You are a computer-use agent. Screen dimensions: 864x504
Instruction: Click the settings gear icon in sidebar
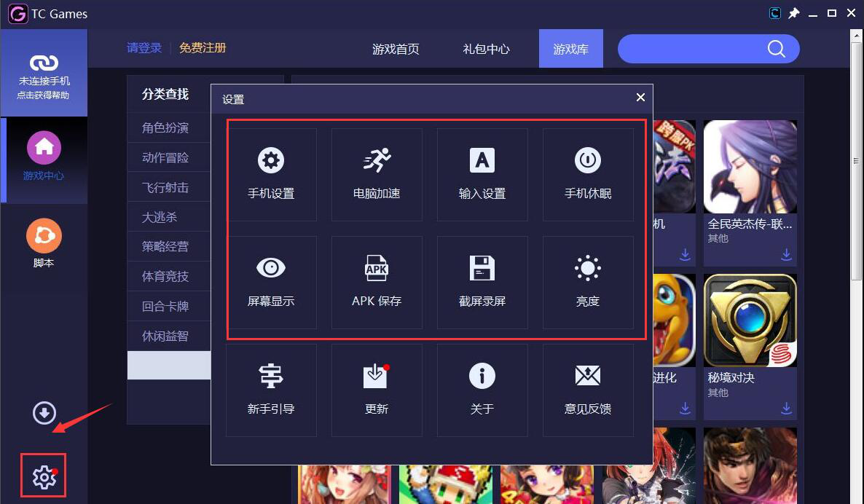pyautogui.click(x=44, y=476)
